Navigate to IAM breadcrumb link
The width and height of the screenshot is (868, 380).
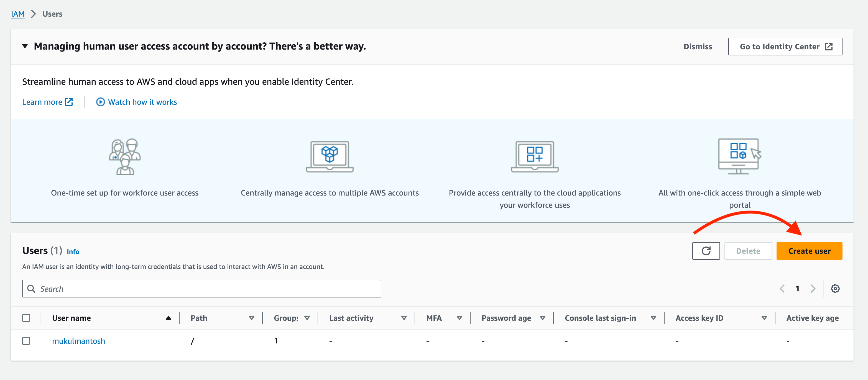[x=18, y=14]
